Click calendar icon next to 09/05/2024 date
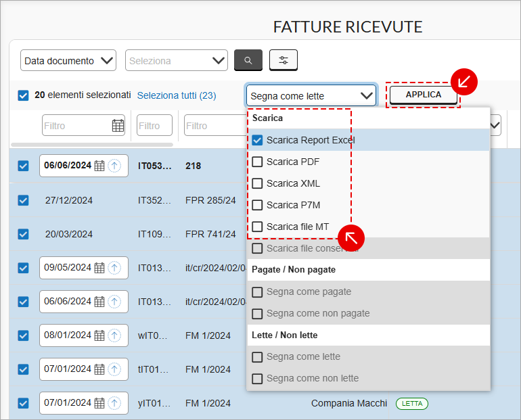Viewport: 521px width, 420px height. coord(99,268)
